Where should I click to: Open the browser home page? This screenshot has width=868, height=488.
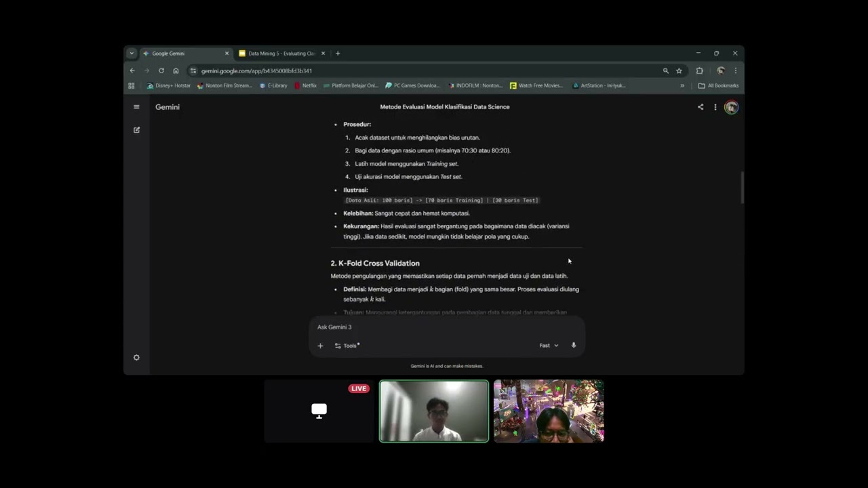pos(176,70)
